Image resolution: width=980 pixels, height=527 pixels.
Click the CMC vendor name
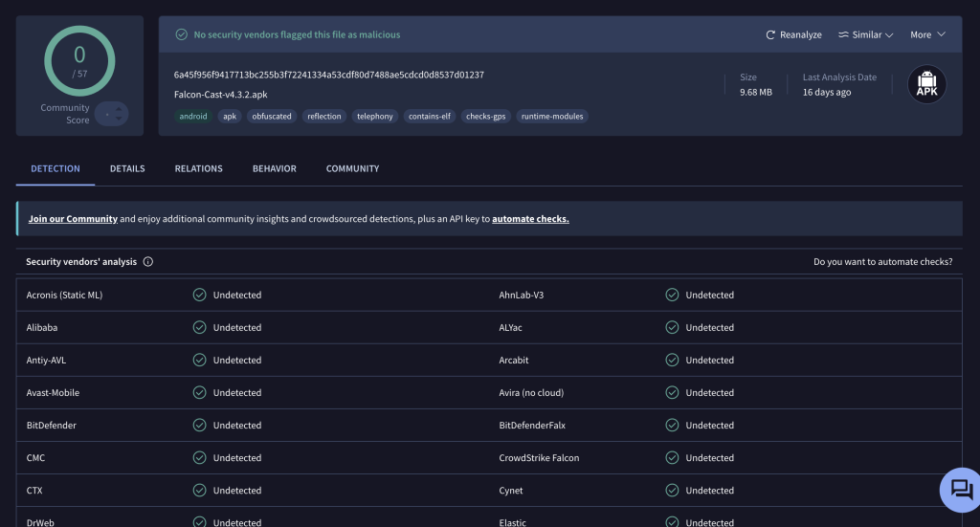pos(35,458)
